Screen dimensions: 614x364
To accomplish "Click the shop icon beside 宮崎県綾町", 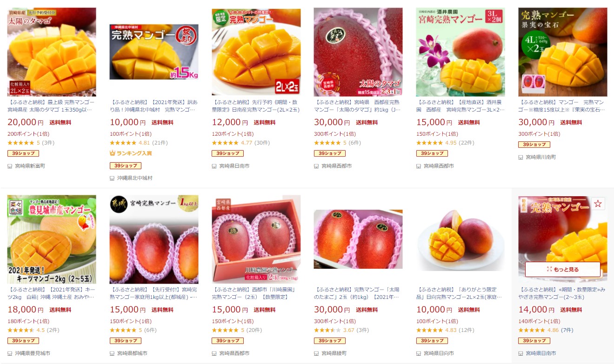I will point(317,353).
